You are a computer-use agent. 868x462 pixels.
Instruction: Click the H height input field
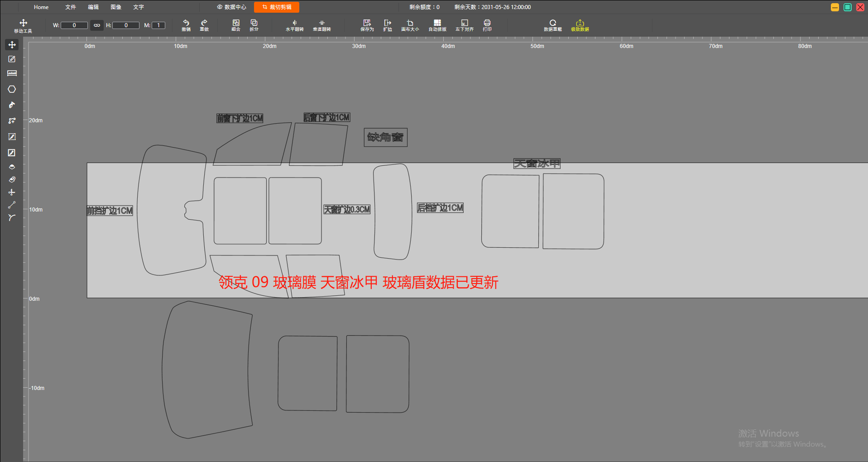coord(126,25)
